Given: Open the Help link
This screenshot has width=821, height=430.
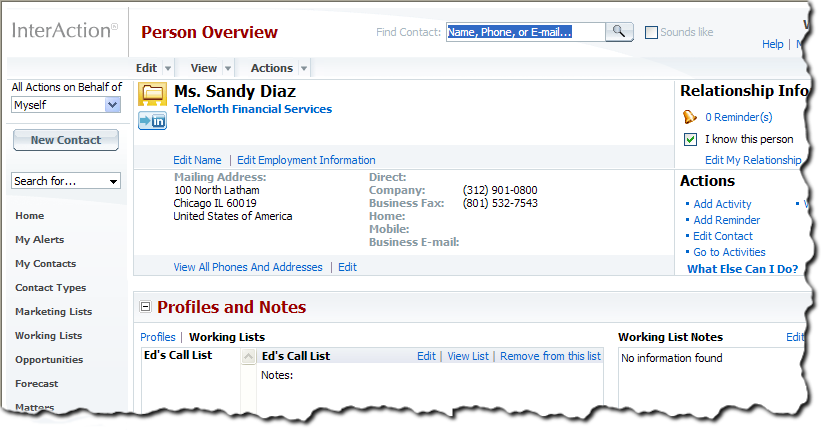Looking at the screenshot, I should point(772,44).
